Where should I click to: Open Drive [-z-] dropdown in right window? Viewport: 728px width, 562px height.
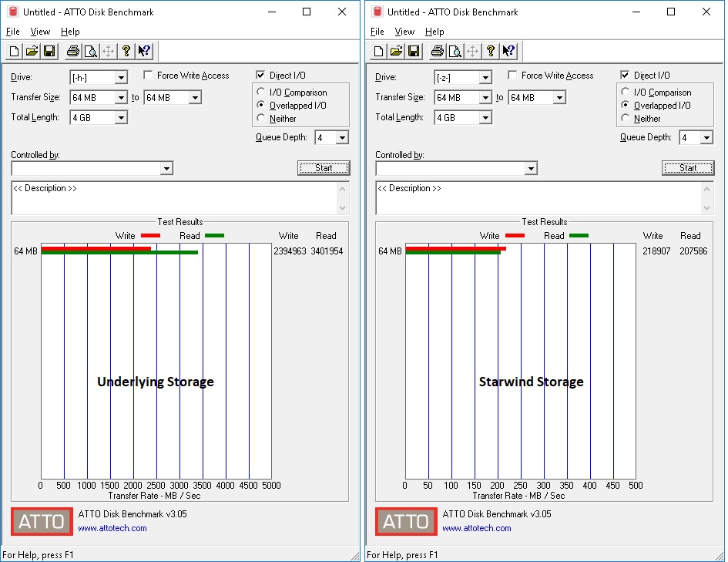tap(485, 78)
